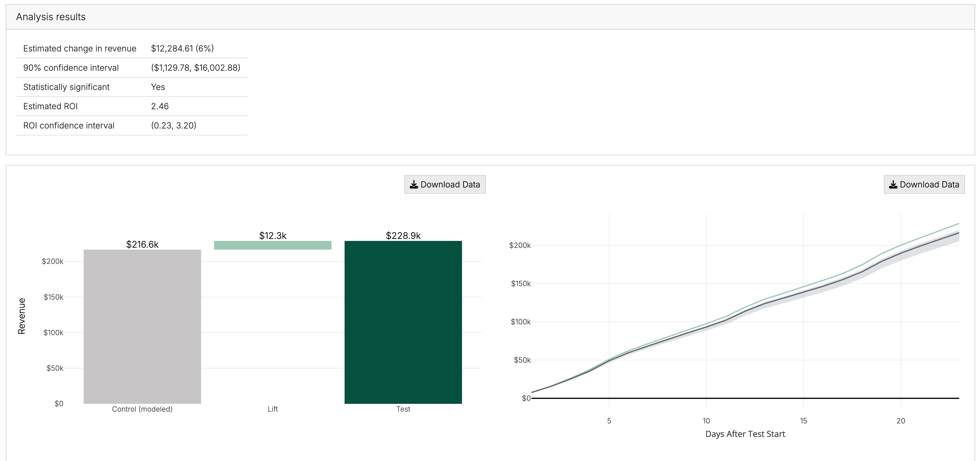The height and width of the screenshot is (461, 980).
Task: Click the Revenue y-axis title
Action: 22,316
